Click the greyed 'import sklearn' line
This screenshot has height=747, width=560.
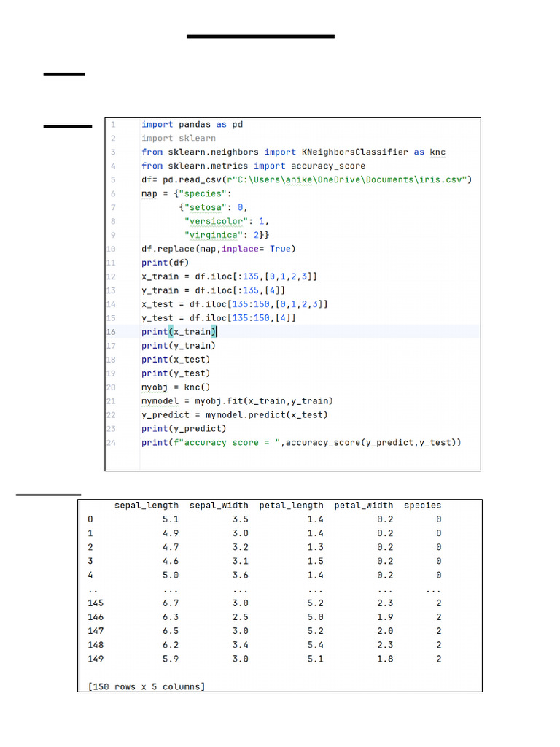click(179, 138)
